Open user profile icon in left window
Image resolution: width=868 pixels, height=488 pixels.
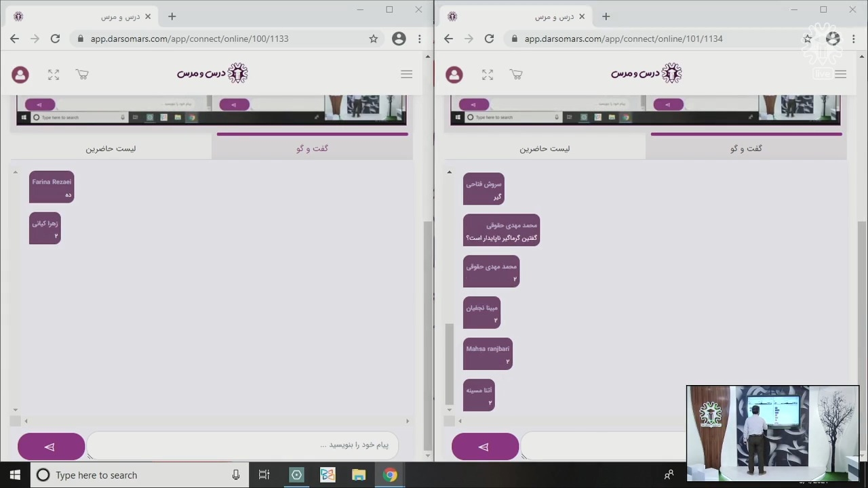pos(20,75)
